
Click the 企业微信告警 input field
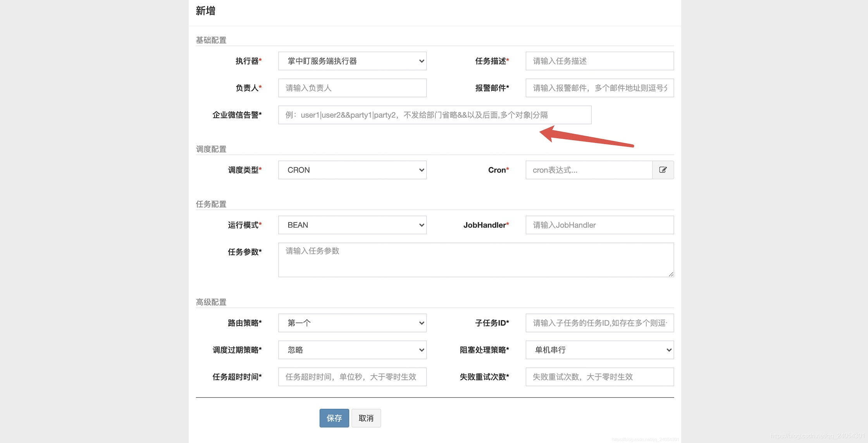(x=434, y=115)
